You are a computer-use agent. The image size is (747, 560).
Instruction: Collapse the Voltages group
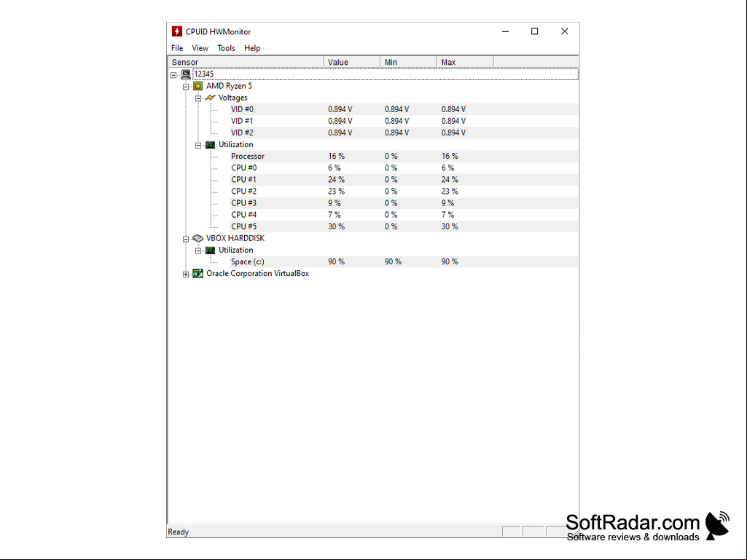pyautogui.click(x=198, y=98)
